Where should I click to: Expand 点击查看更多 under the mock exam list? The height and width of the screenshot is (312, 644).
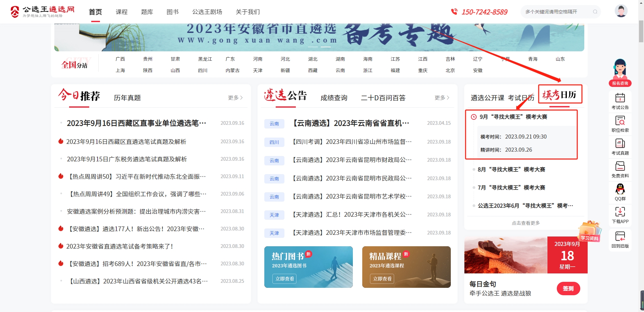point(526,223)
